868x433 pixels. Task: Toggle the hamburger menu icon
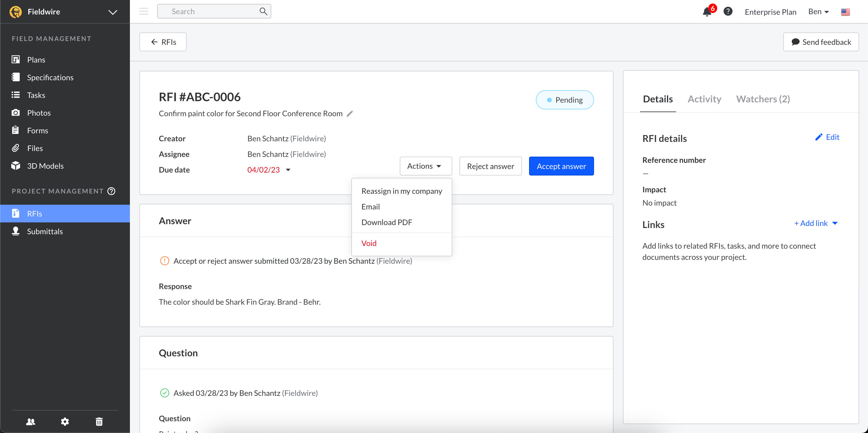[x=144, y=12]
